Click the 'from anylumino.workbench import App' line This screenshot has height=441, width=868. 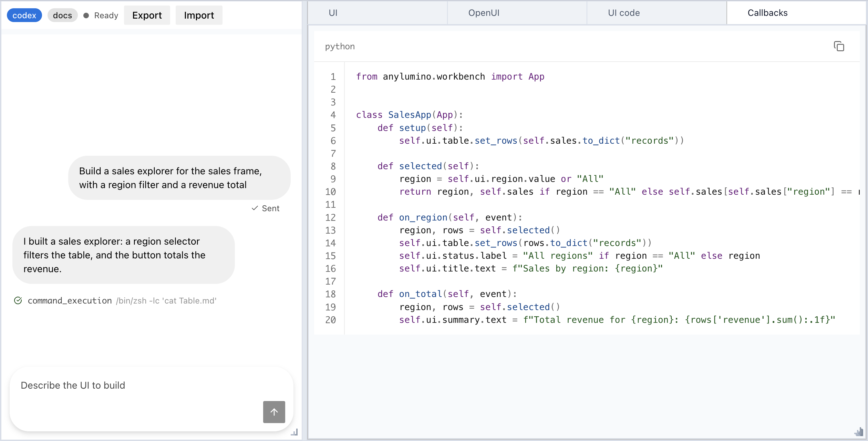[450, 76]
